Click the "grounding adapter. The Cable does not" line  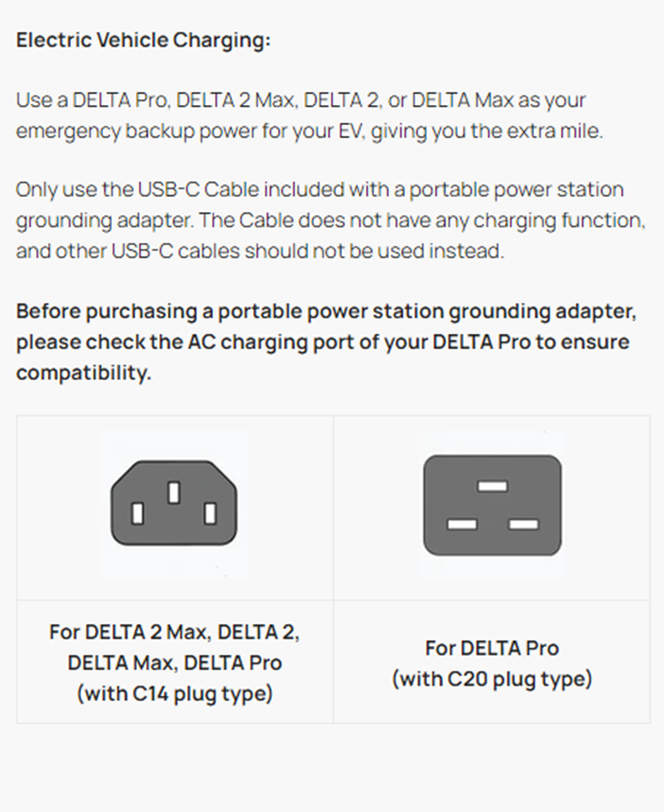[x=330, y=221]
